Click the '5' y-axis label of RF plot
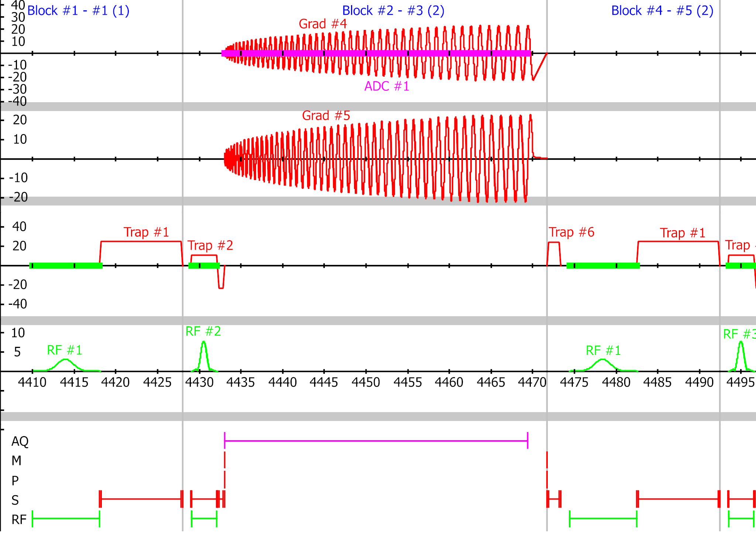The image size is (756, 535). coord(17,352)
